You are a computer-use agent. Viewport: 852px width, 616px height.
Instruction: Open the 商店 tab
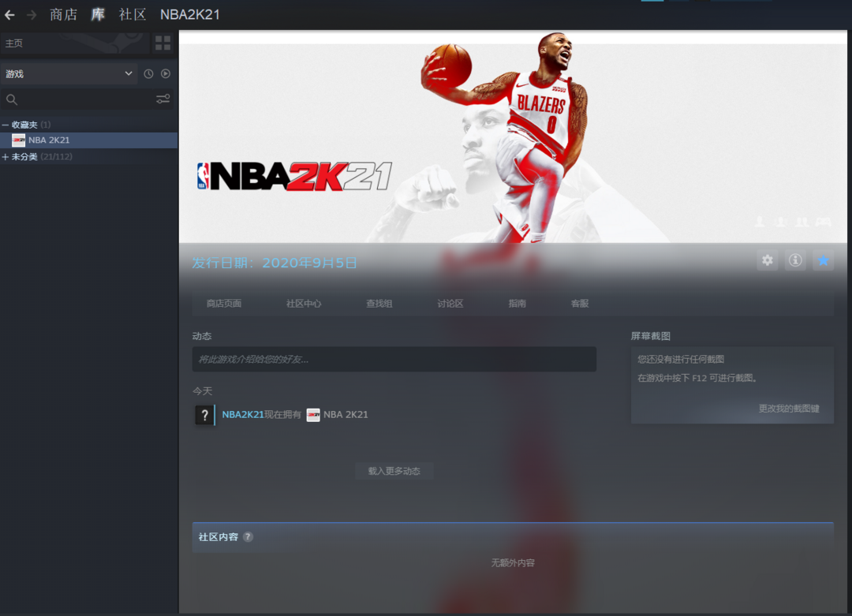coord(63,15)
